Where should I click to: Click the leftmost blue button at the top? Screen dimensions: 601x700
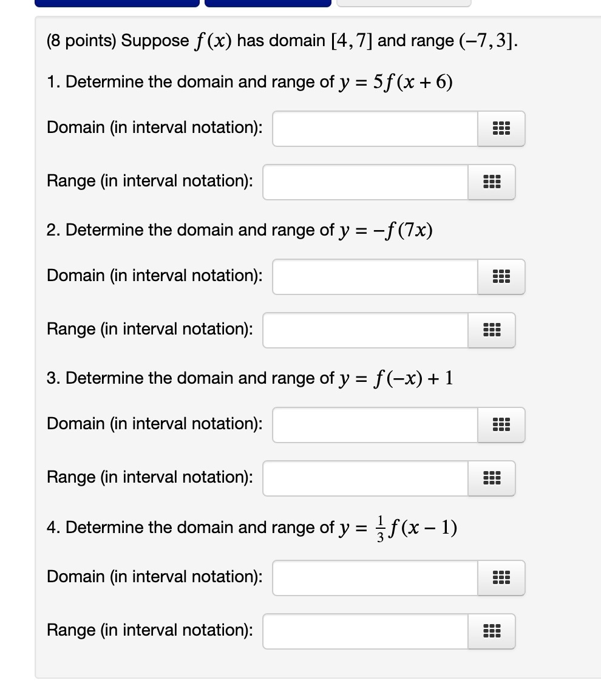117,2
